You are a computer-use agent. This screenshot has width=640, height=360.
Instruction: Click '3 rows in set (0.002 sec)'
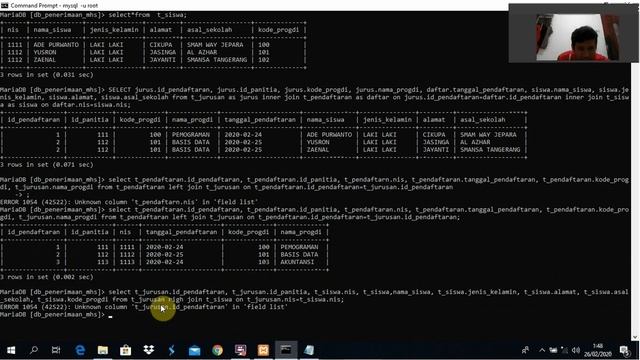pyautogui.click(x=47, y=277)
